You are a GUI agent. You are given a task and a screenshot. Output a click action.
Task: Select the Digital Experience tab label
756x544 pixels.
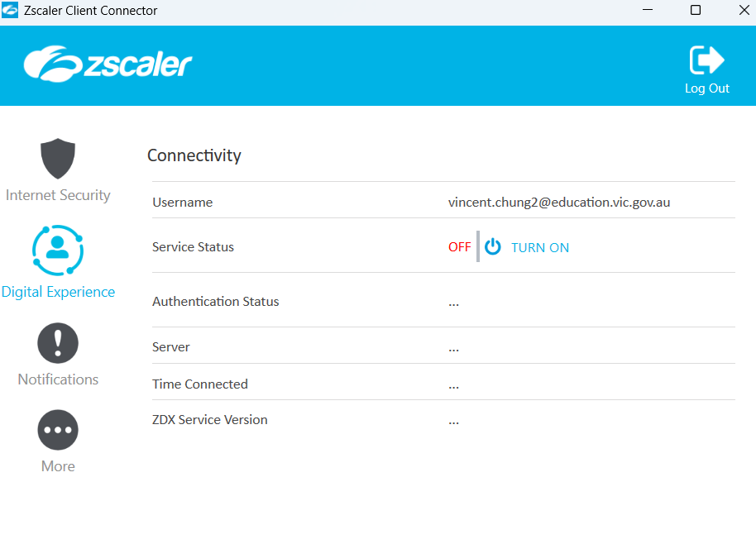(x=58, y=292)
